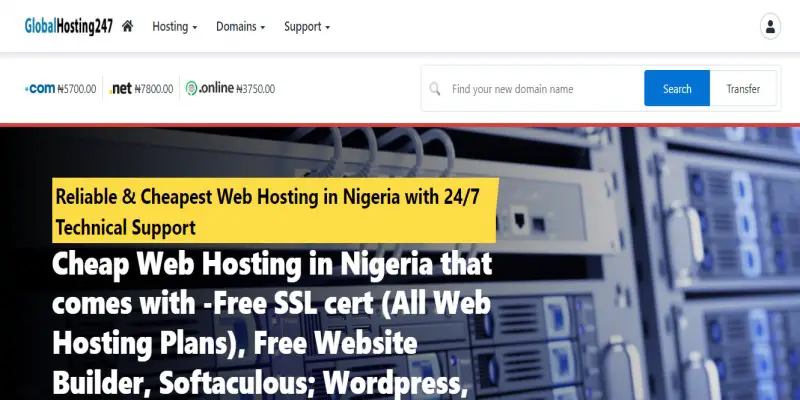Click the Cheap Web Hosting in Nigeria headline
The image size is (800, 400).
click(272, 322)
